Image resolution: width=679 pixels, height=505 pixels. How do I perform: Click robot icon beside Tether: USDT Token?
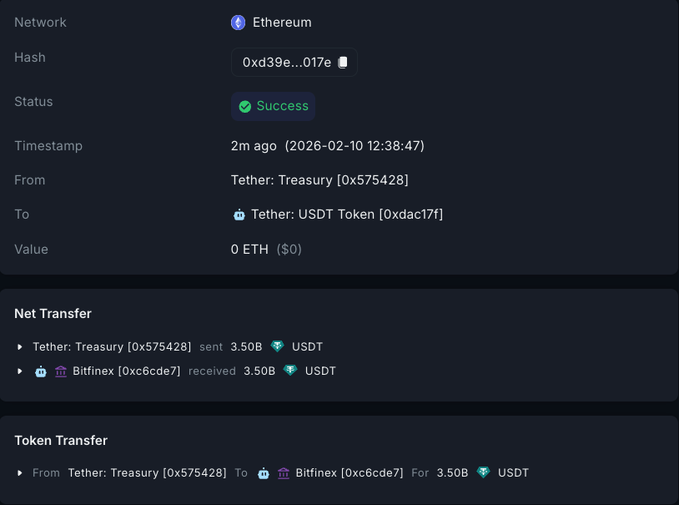239,215
